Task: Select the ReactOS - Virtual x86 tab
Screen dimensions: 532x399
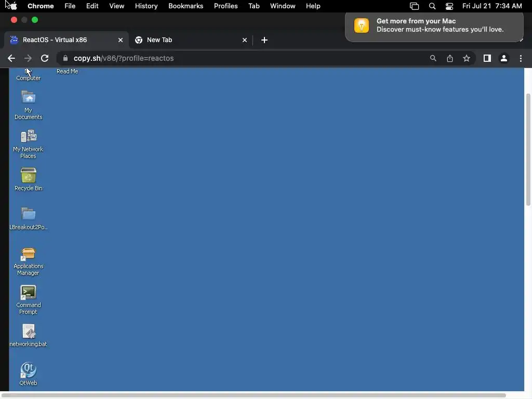Action: 66,40
